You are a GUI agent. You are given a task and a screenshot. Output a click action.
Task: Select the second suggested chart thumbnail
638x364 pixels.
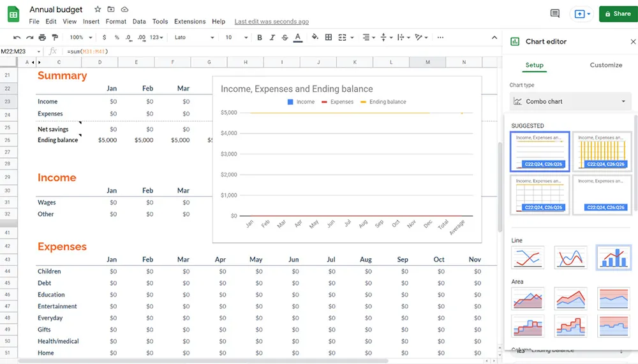[x=601, y=152]
